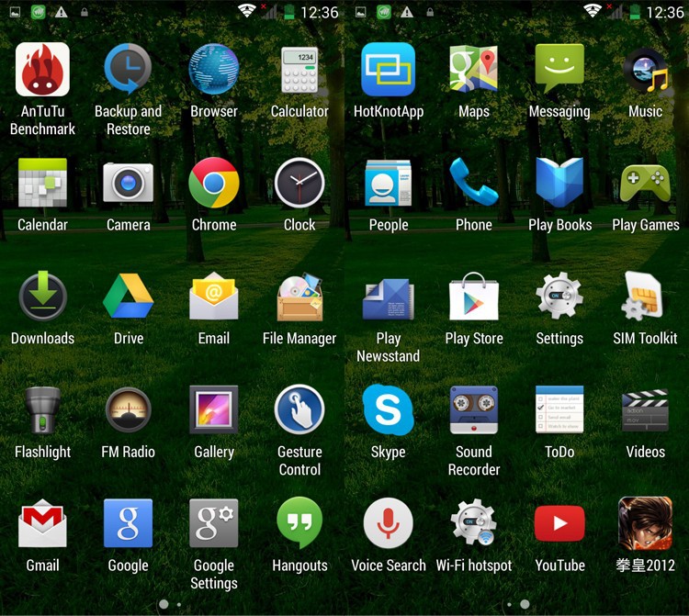
Task: Open the ToDo list app
Action: coord(559,410)
